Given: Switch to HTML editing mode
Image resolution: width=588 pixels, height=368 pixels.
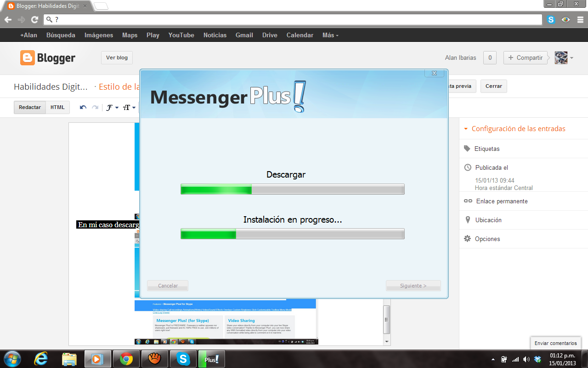Looking at the screenshot, I should 57,107.
